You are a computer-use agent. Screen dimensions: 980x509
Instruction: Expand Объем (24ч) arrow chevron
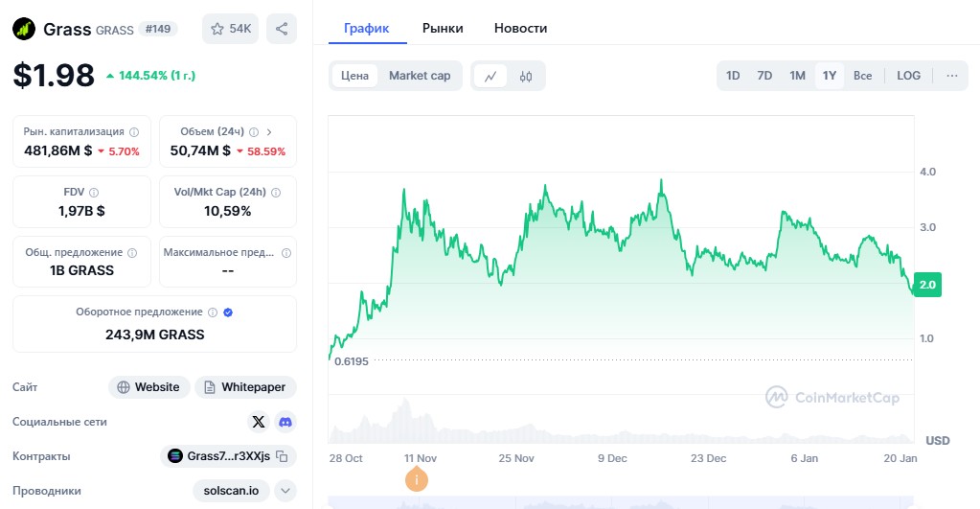point(269,132)
